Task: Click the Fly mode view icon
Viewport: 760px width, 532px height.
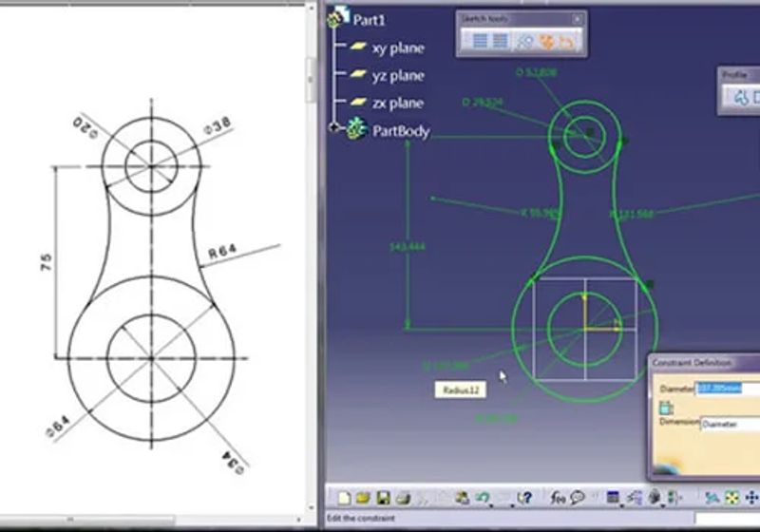Action: tap(712, 498)
